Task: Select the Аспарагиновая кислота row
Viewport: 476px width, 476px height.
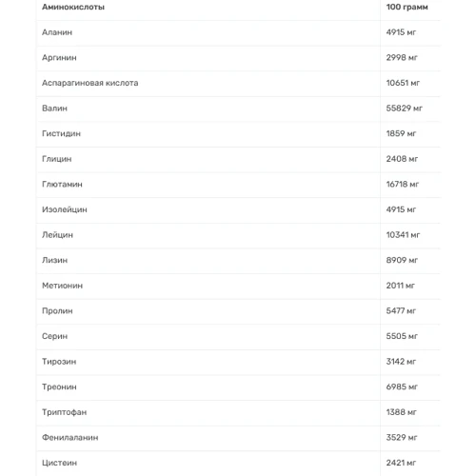Action: (x=238, y=83)
